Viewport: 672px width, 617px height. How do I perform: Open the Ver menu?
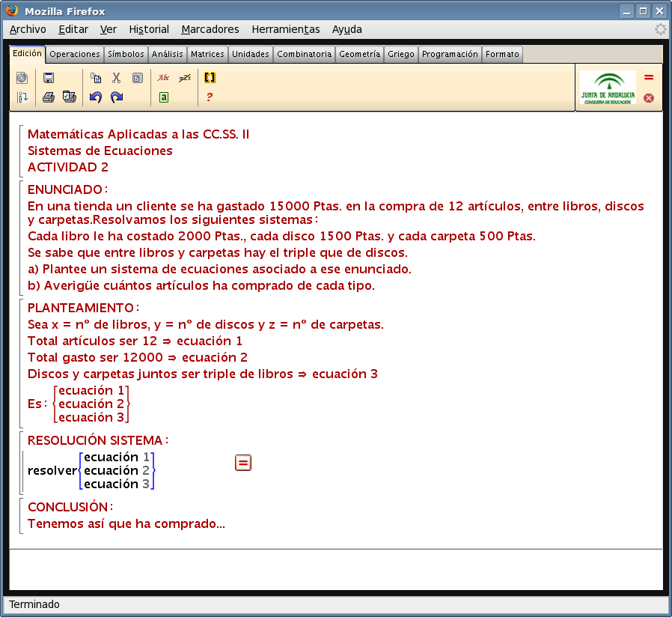109,29
